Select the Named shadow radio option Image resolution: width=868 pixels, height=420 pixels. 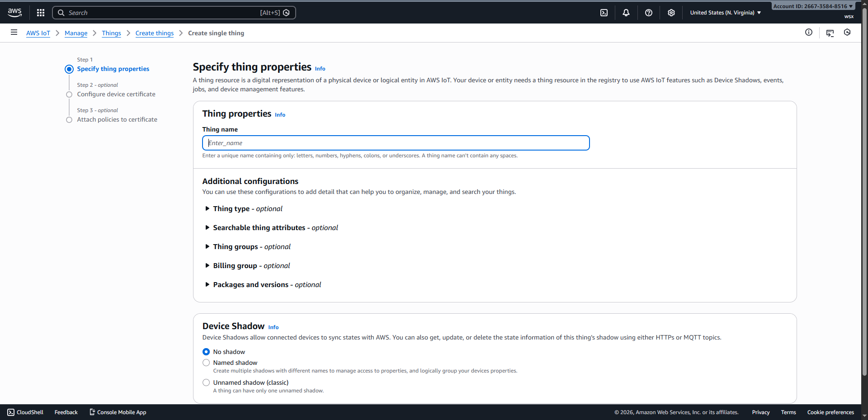[206, 363]
